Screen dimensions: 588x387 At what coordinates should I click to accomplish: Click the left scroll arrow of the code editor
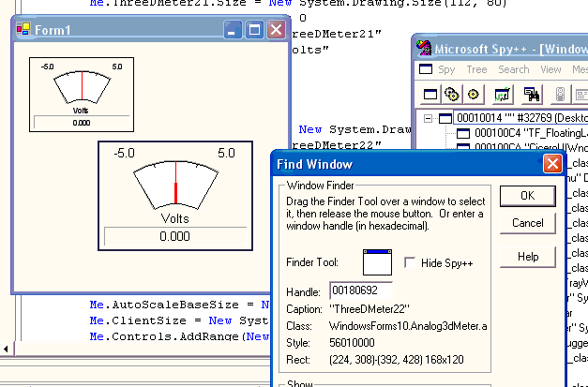tap(6, 349)
